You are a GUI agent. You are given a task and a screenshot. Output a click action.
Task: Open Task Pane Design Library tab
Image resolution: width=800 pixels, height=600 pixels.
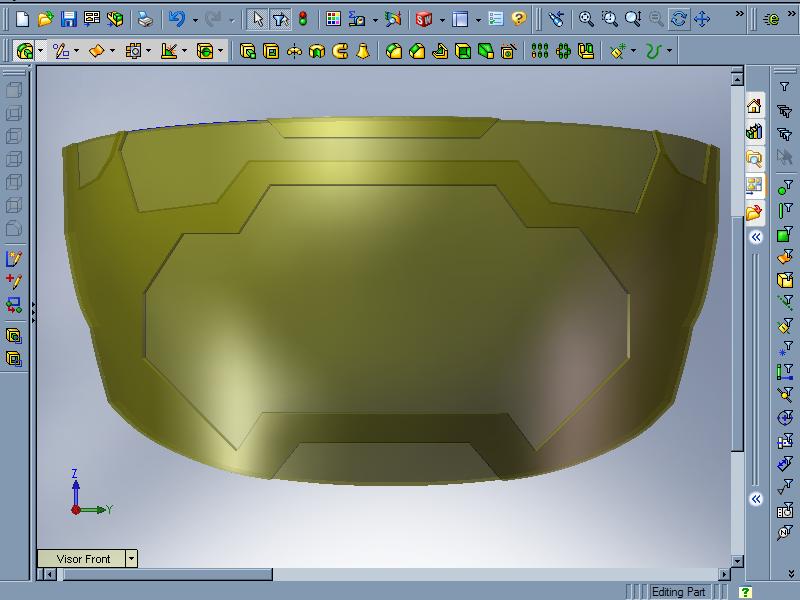pyautogui.click(x=755, y=132)
